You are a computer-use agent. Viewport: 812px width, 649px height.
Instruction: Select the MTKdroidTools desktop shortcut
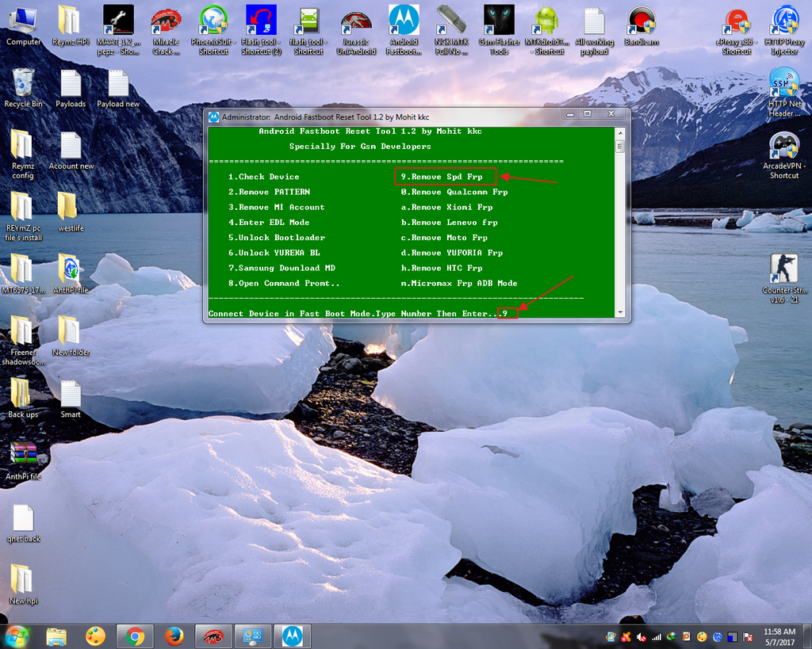546,21
